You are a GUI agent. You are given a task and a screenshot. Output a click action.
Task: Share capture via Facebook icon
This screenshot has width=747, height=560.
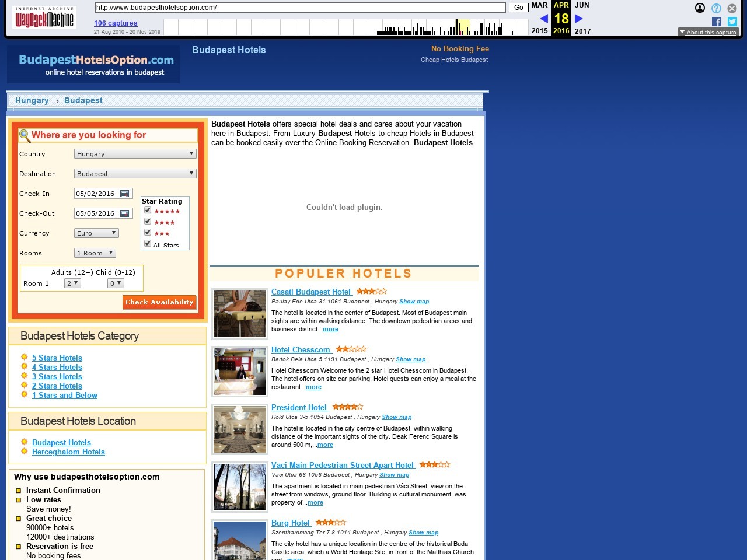717,22
